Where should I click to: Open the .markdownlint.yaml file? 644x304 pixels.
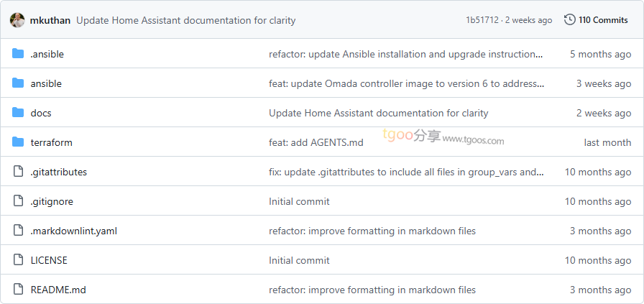pyautogui.click(x=73, y=231)
